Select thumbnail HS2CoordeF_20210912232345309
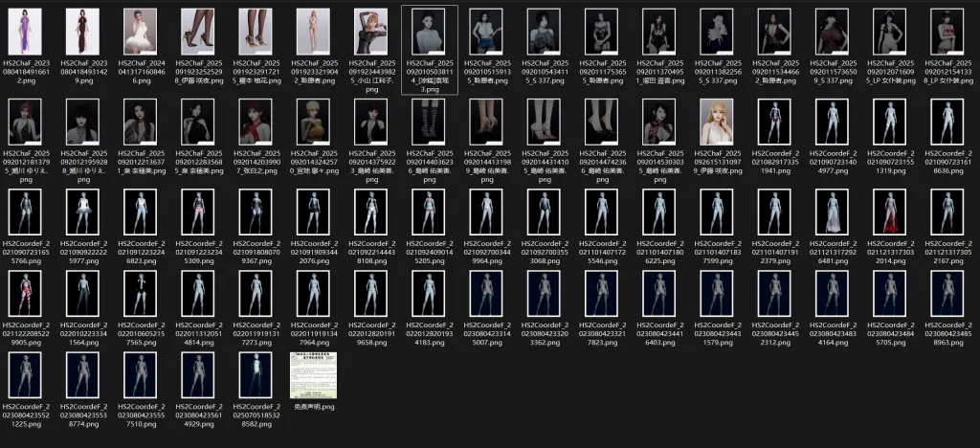Image resolution: width=980 pixels, height=448 pixels. click(198, 212)
